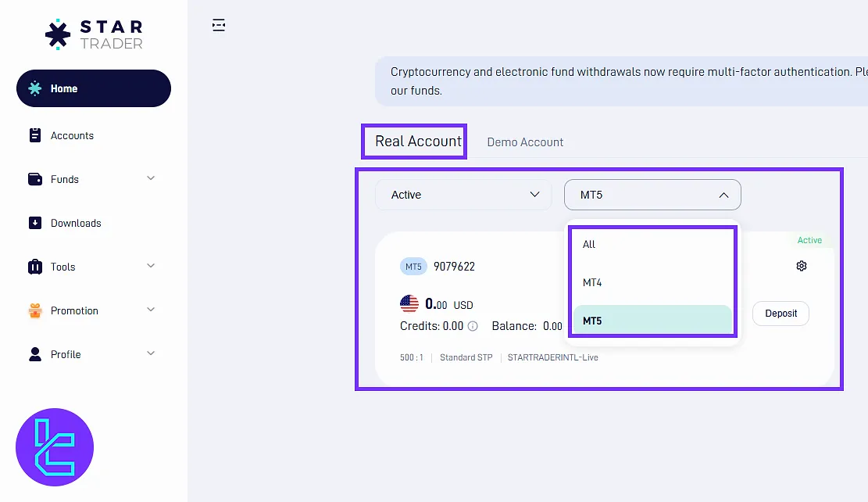The height and width of the screenshot is (502, 868).
Task: Click the Accounts clipboard icon
Action: tap(35, 135)
